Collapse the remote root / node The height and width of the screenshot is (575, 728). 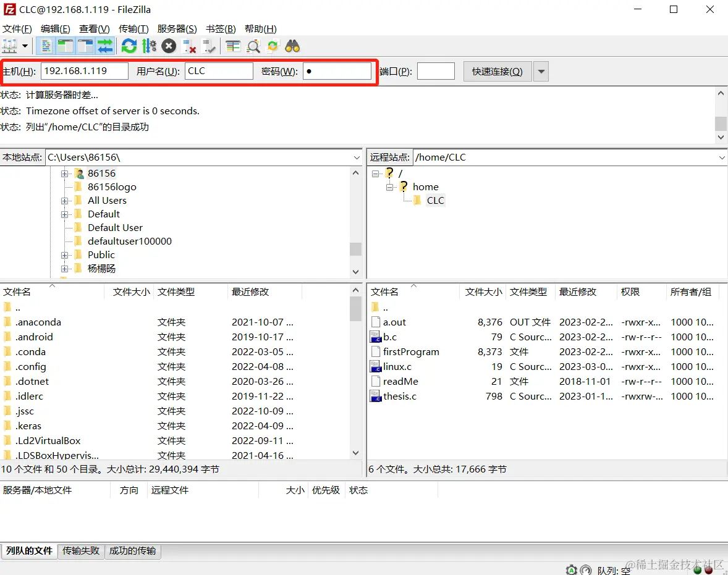point(375,174)
